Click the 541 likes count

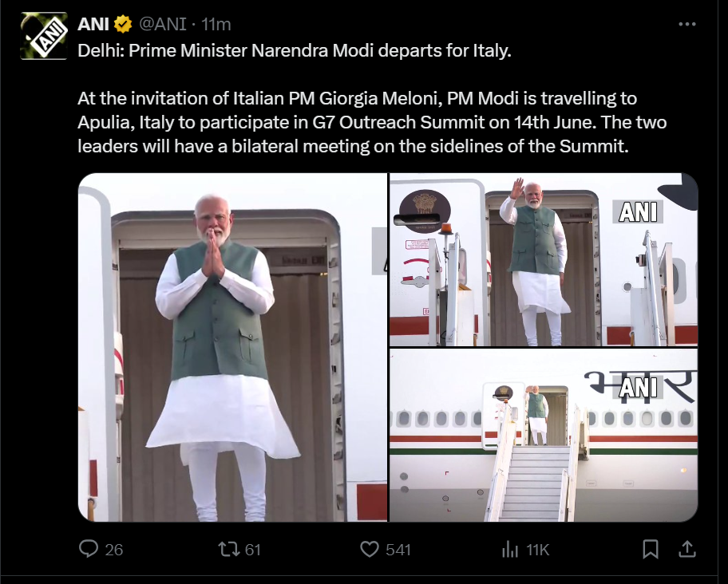pos(398,549)
